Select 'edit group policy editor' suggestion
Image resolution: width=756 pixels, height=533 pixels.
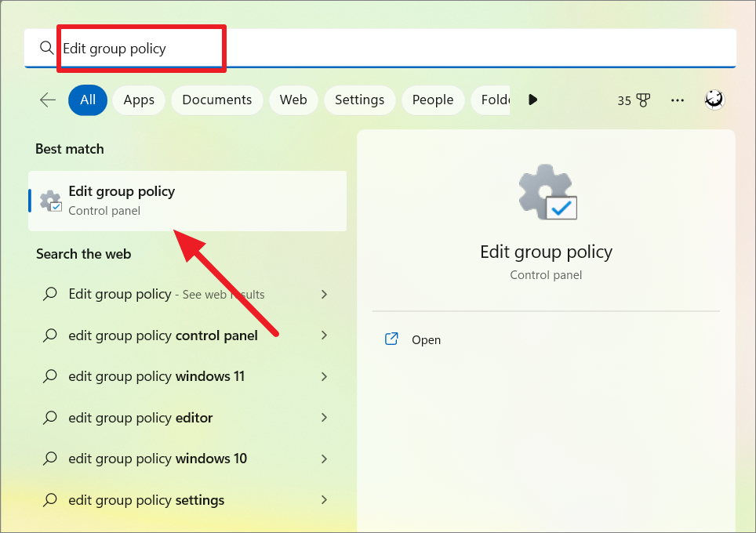coord(140,418)
